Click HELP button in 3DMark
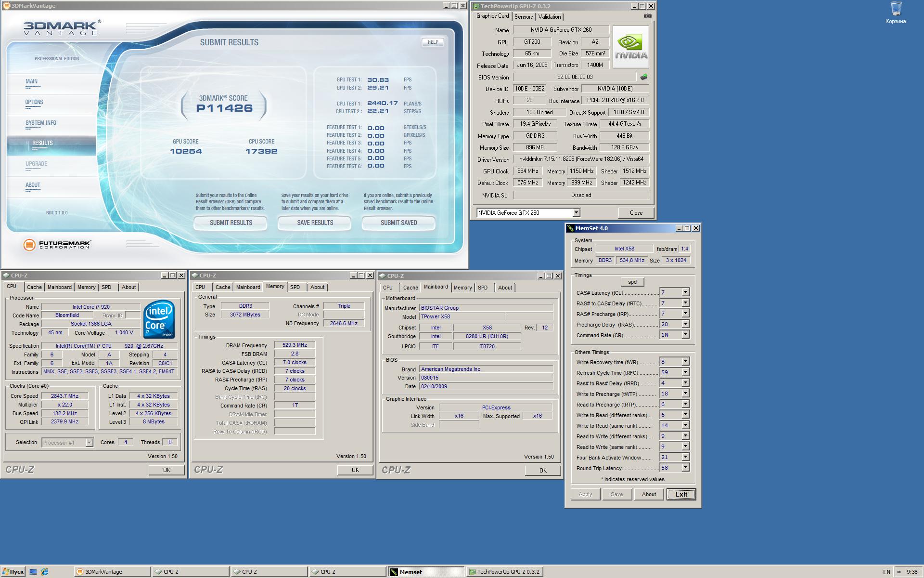 [433, 42]
